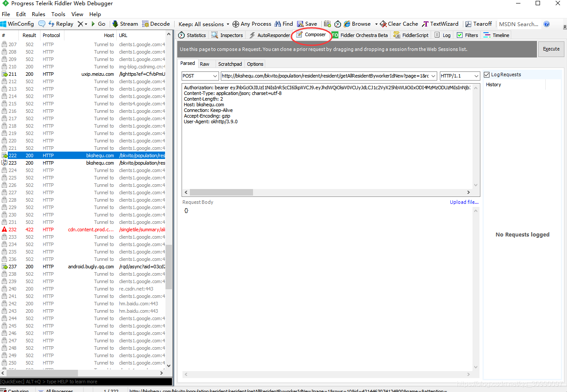Open the request URL combo dropdown

[x=432, y=76]
